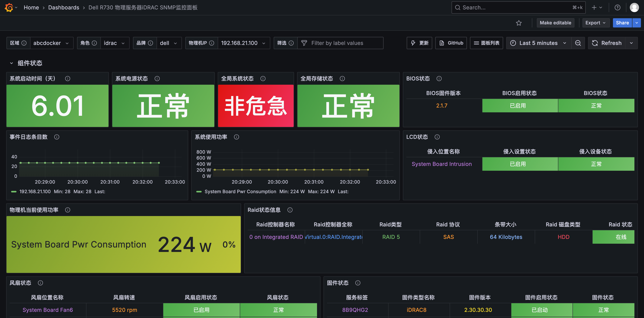
Task: Click the zoom-out time range magnifier icon
Action: click(x=578, y=43)
